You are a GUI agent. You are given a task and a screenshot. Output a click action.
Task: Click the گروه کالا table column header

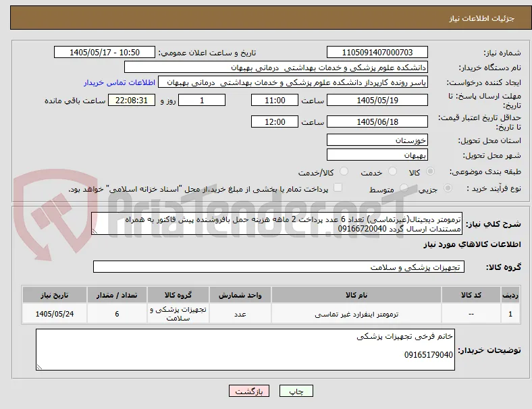pos(178,295)
